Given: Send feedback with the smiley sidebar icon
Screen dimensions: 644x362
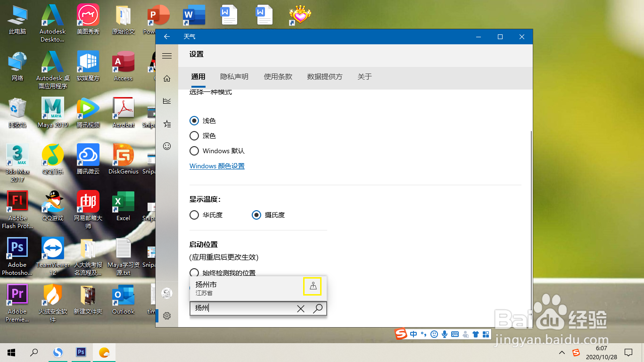Looking at the screenshot, I should pyautogui.click(x=166, y=146).
